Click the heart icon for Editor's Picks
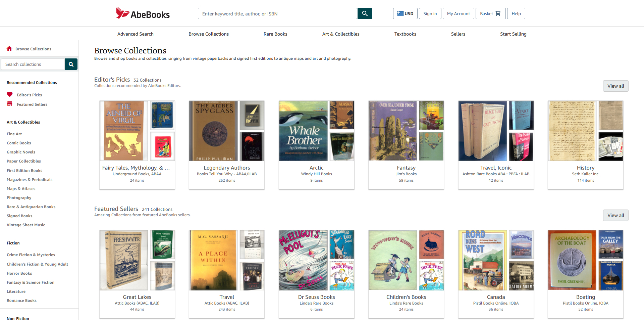This screenshot has height=320, width=644. point(10,94)
